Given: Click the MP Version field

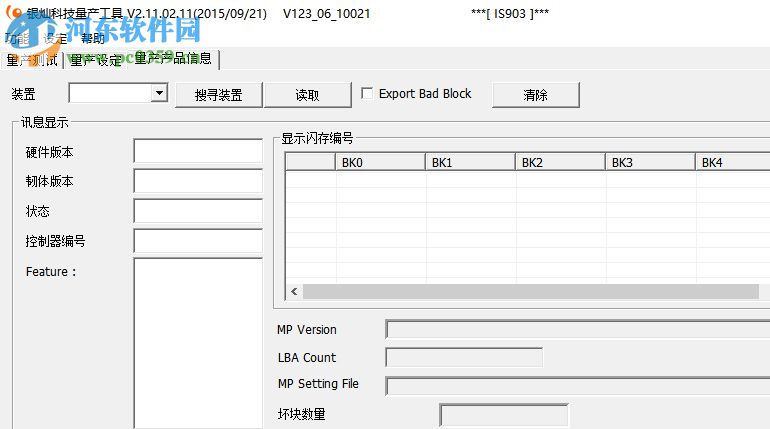Looking at the screenshot, I should 578,329.
